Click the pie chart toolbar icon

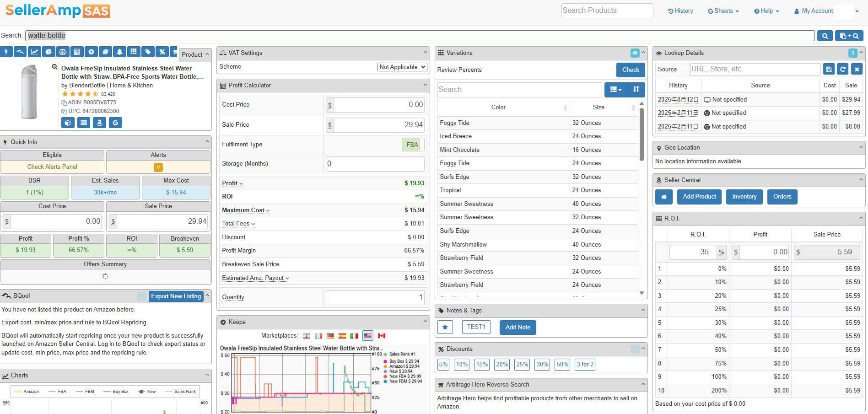point(49,52)
